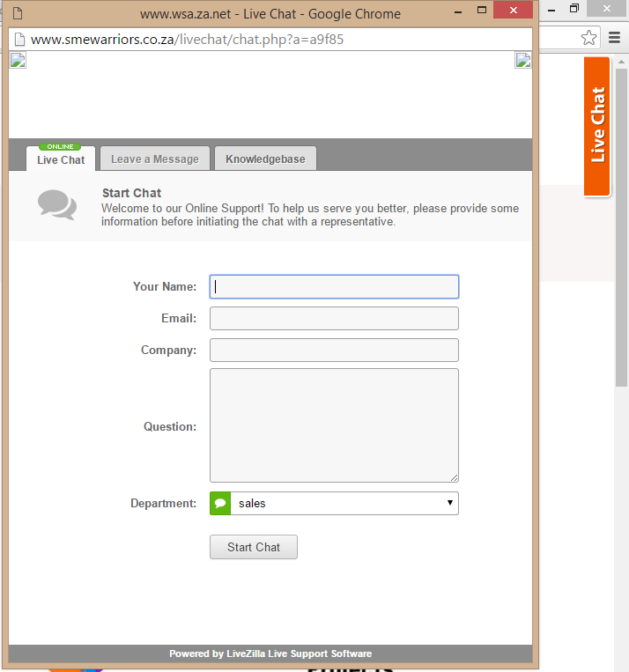Switch to the Live Chat tab
Screen dimensions: 629x672
click(x=61, y=159)
